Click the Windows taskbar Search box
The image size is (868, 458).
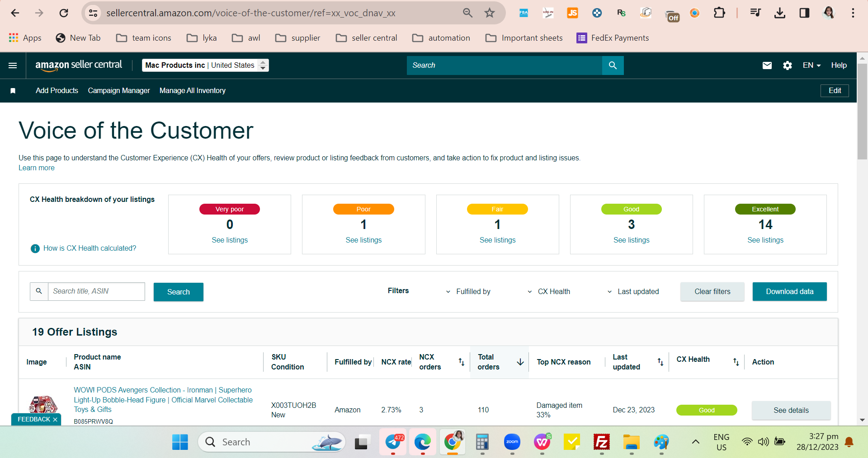click(x=272, y=442)
